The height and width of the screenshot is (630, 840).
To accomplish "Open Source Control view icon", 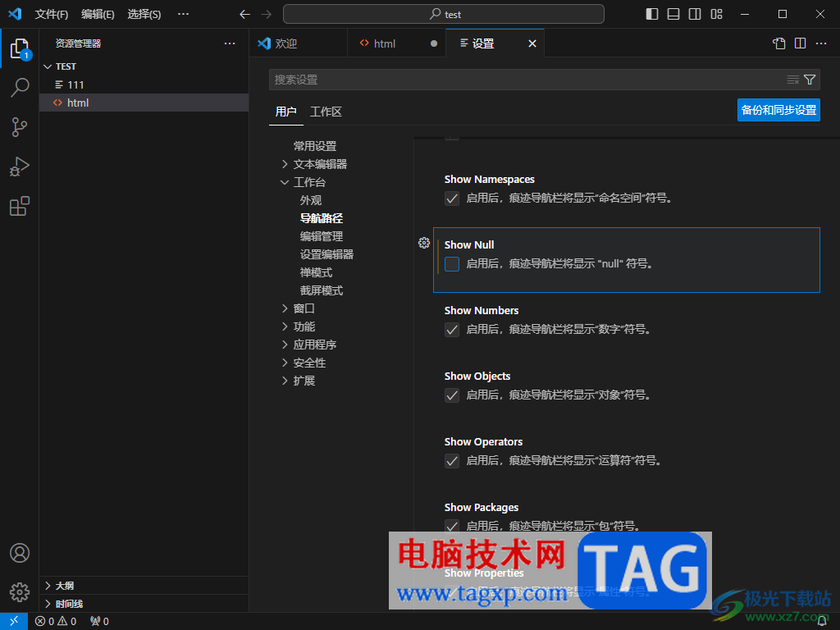I will [x=20, y=127].
